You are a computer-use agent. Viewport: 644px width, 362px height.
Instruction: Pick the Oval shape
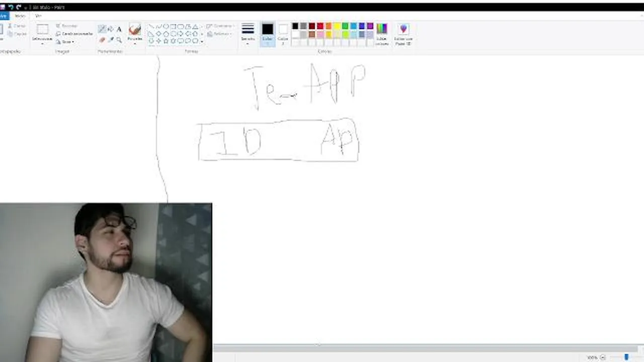166,27
